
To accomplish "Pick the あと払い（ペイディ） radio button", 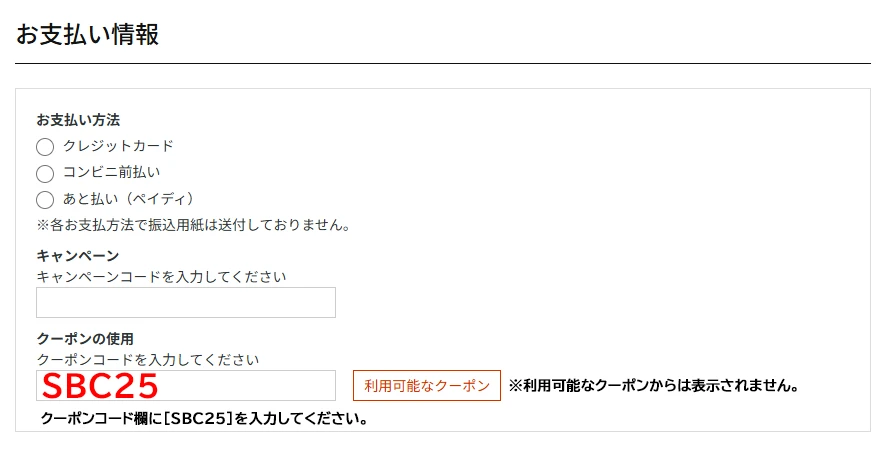I will click(x=45, y=199).
